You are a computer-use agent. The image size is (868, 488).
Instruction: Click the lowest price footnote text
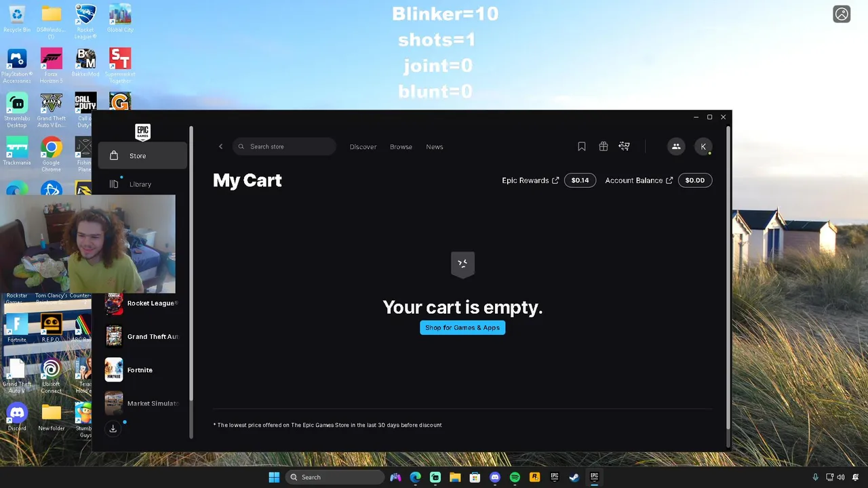pos(328,425)
